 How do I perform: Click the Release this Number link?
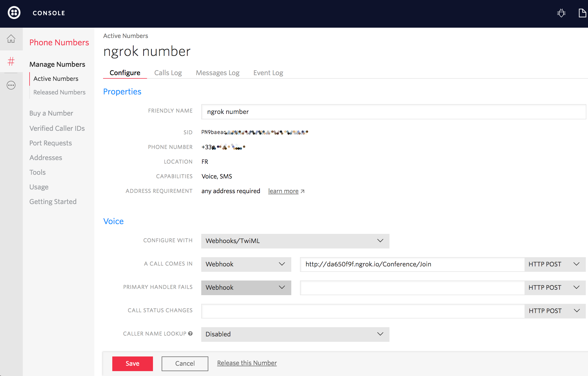coord(247,363)
